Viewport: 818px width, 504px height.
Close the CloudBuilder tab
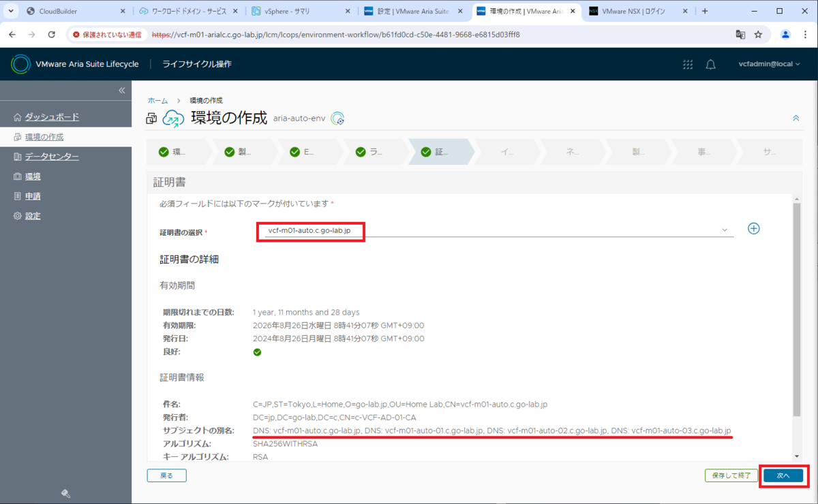click(x=123, y=11)
